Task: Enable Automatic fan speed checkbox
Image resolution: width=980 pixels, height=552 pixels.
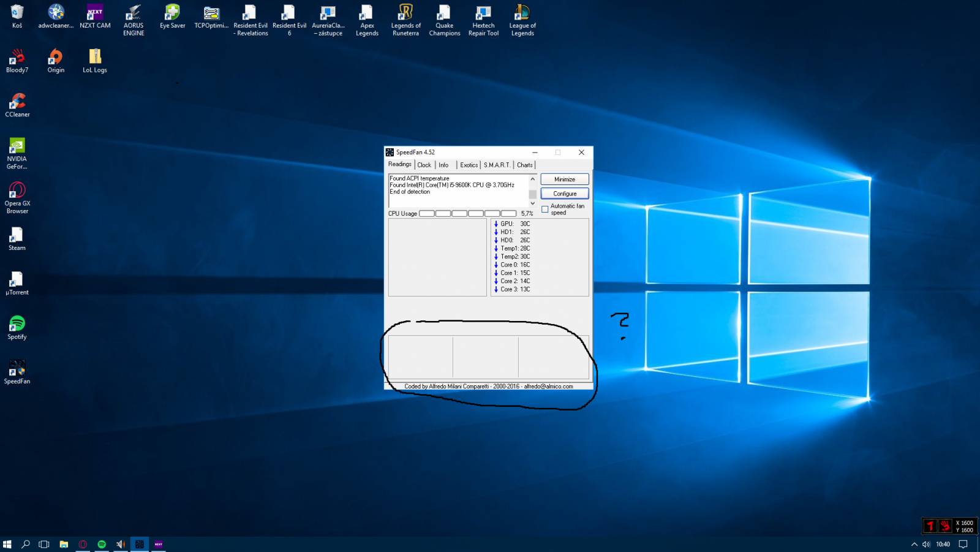Action: (x=545, y=210)
